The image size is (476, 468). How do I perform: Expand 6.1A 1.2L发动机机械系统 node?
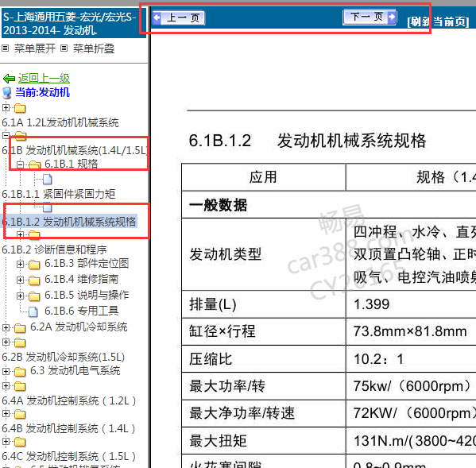pyautogui.click(x=6, y=107)
